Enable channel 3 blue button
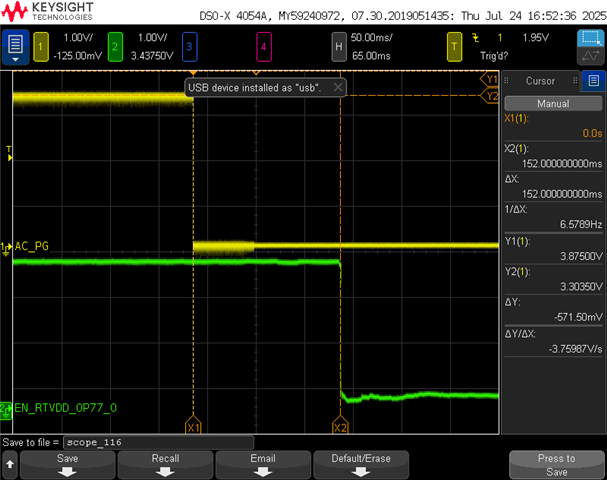607x480 pixels. tap(190, 47)
